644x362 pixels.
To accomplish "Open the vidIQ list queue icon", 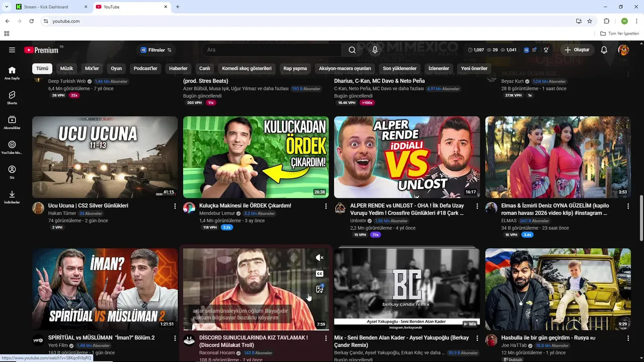I will (x=534, y=50).
